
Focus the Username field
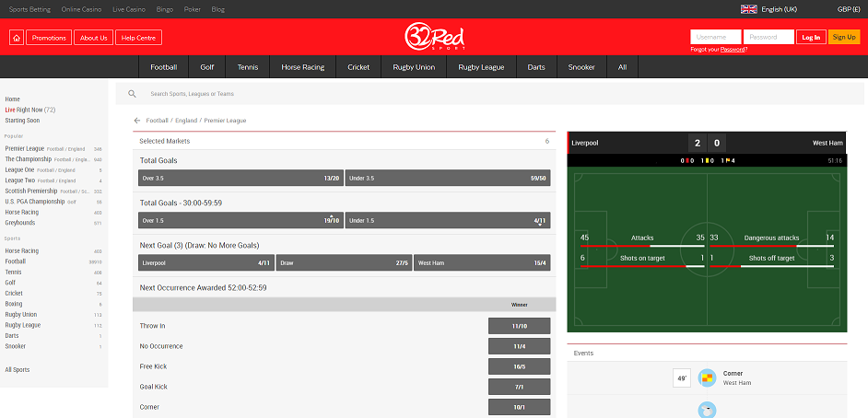(x=716, y=37)
